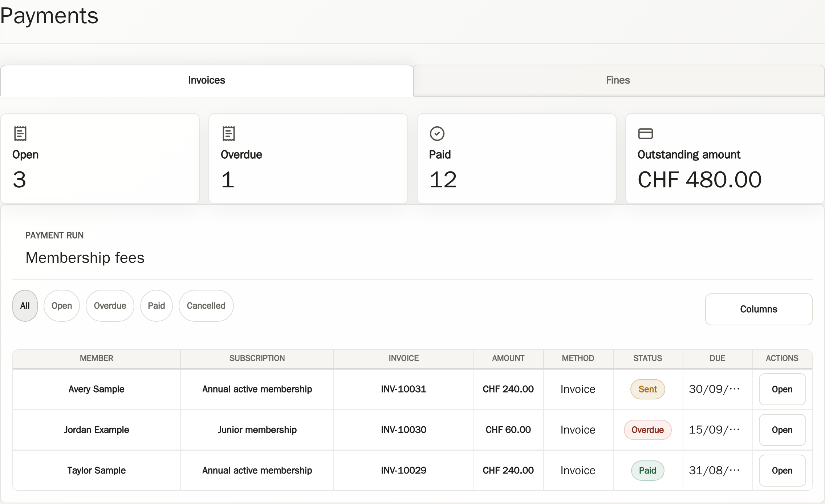Switch to the Fines tab
The width and height of the screenshot is (825, 504).
618,80
